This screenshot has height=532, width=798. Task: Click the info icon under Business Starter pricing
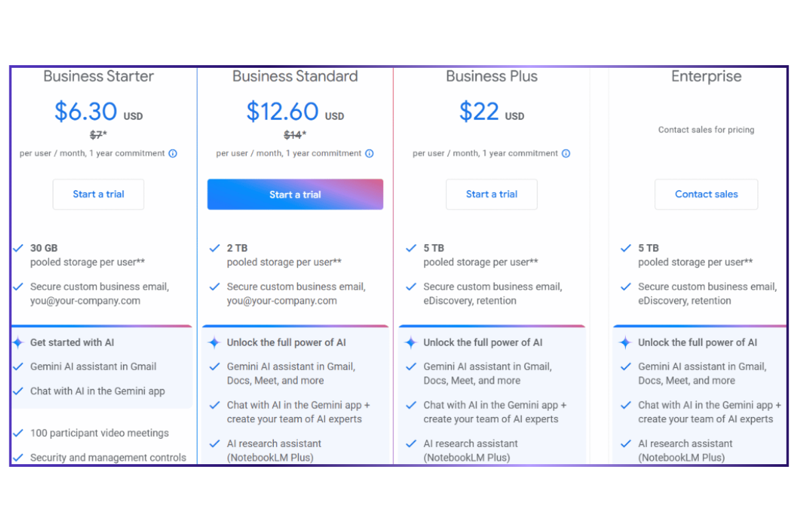pos(173,154)
